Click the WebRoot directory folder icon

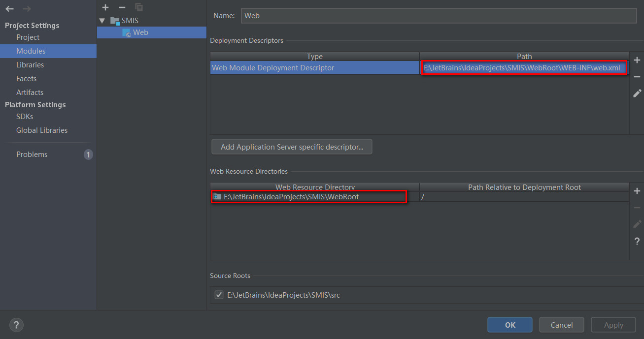(217, 196)
